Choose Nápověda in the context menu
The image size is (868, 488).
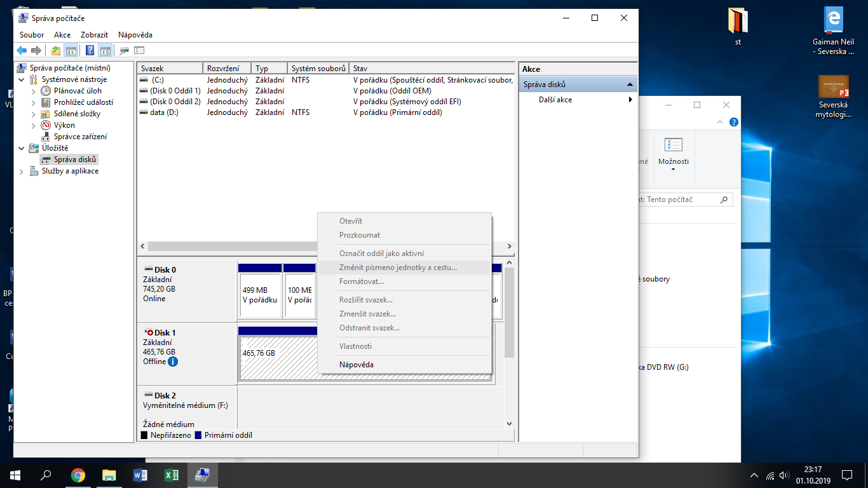click(356, 365)
